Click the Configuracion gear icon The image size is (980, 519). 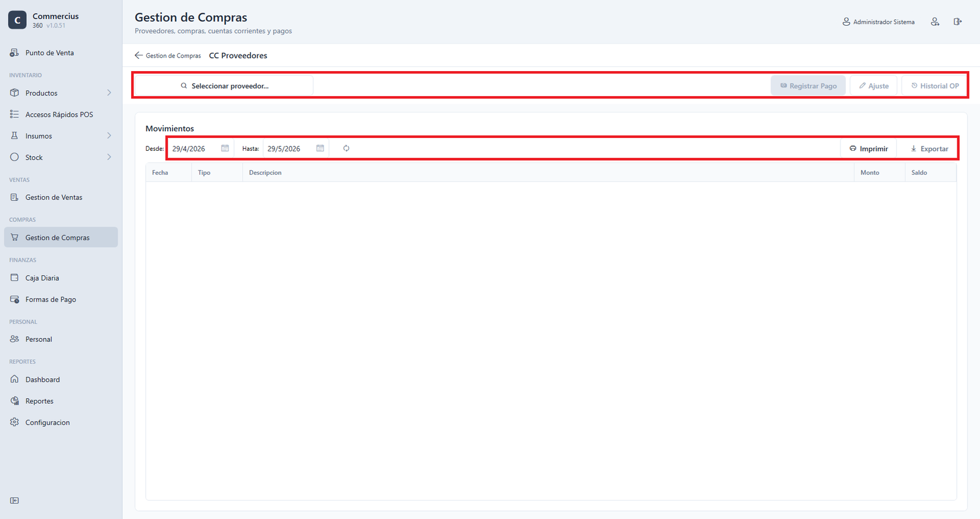click(x=15, y=422)
